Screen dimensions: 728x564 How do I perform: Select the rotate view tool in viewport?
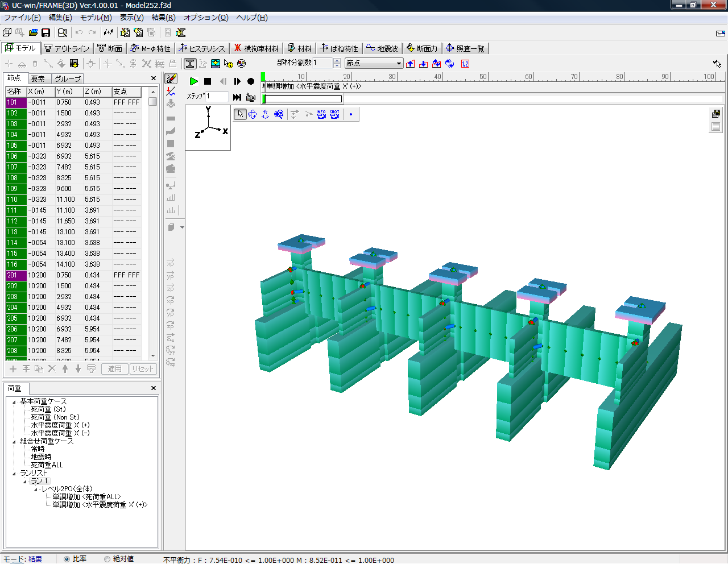[x=253, y=114]
